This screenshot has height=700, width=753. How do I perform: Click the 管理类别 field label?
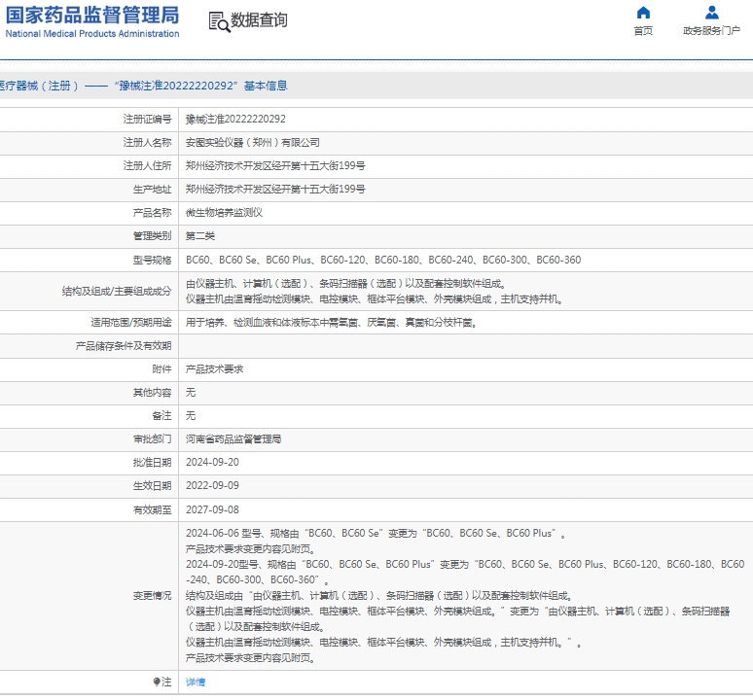[x=152, y=236]
